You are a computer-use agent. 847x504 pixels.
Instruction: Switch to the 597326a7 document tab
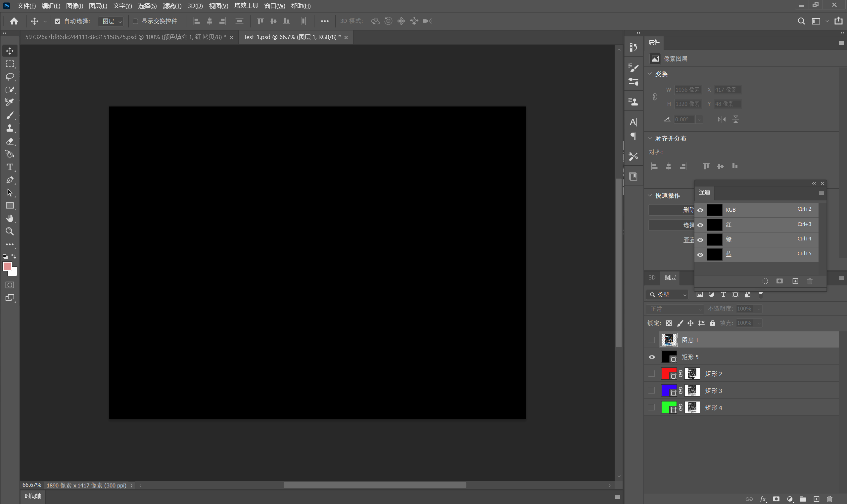(125, 37)
